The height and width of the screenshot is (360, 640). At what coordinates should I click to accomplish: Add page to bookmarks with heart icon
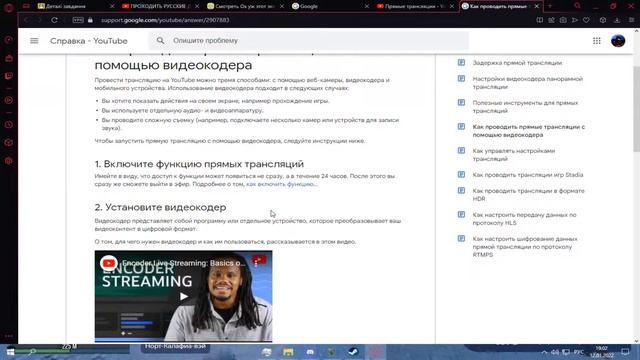[x=586, y=20]
